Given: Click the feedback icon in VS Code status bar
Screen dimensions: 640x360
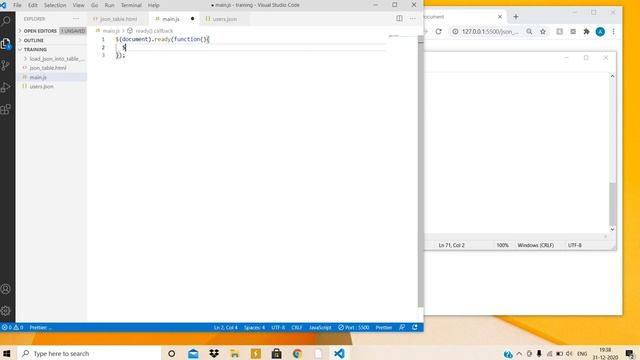Looking at the screenshot, I should pyautogui.click(x=402, y=327).
